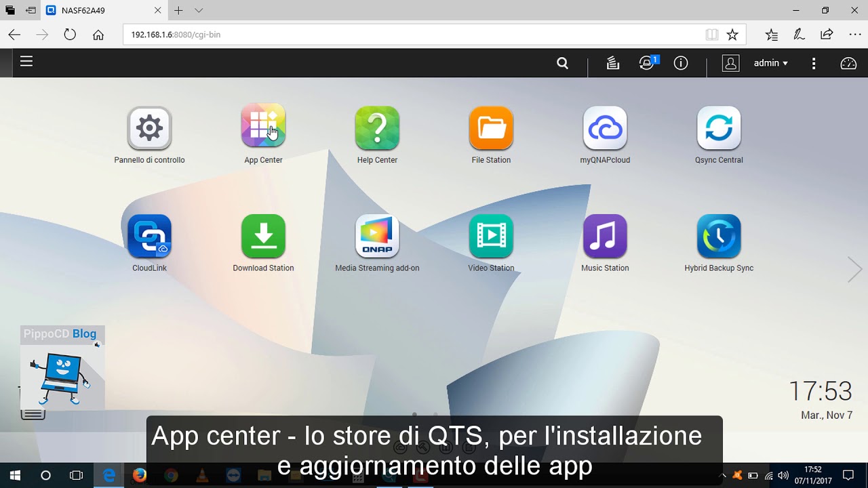
Task: Open Windows Action Center notifications
Action: point(848,475)
